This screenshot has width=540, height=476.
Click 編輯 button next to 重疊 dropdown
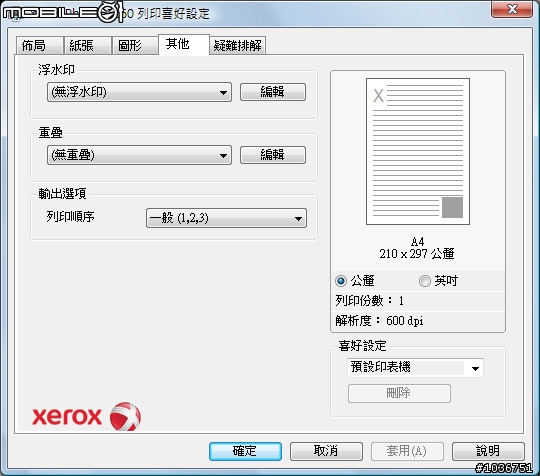pos(273,155)
